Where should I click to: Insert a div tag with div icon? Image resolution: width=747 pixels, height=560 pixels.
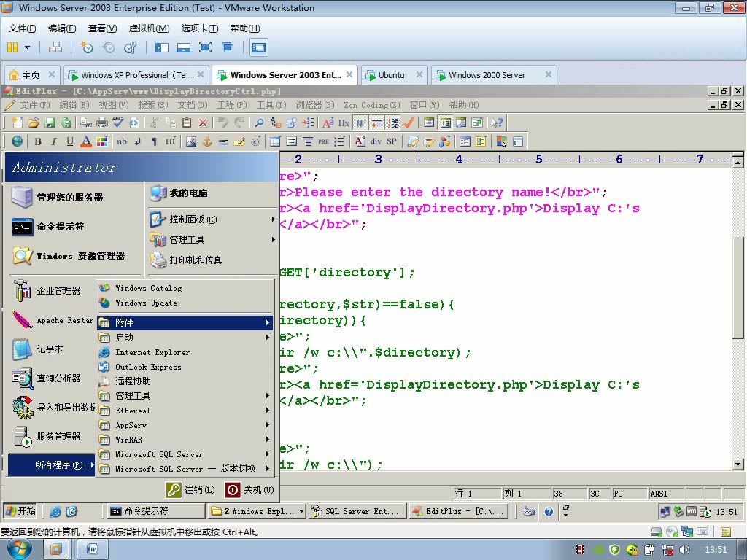[x=376, y=141]
